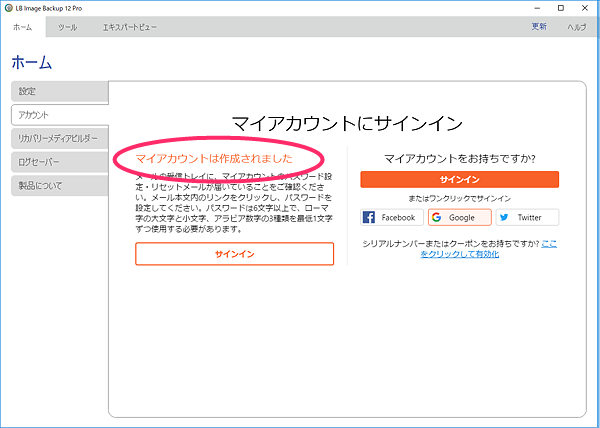Maximize the LB Image Backup window
Viewport: 600px width, 428px height.
[x=561, y=8]
